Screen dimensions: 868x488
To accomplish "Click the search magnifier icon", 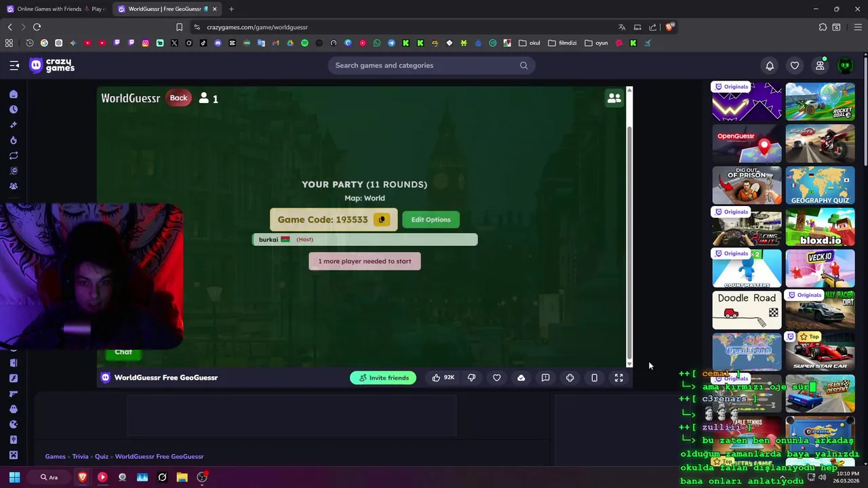I will point(524,65).
